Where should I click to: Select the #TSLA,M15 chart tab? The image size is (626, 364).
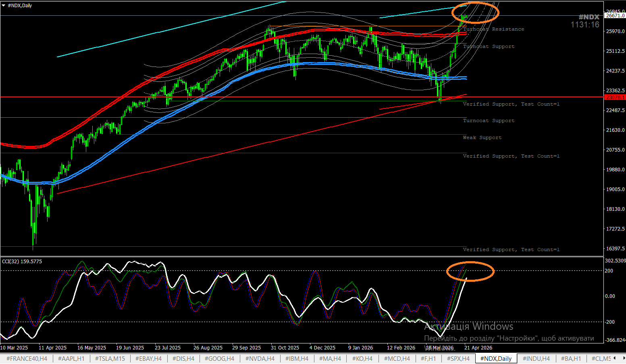[x=109, y=358]
